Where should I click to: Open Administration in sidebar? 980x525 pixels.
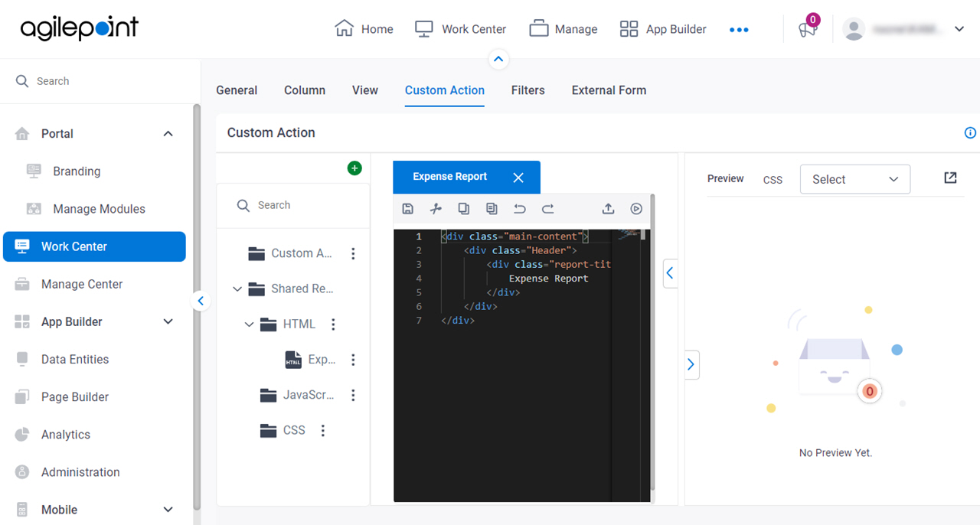[x=80, y=471]
